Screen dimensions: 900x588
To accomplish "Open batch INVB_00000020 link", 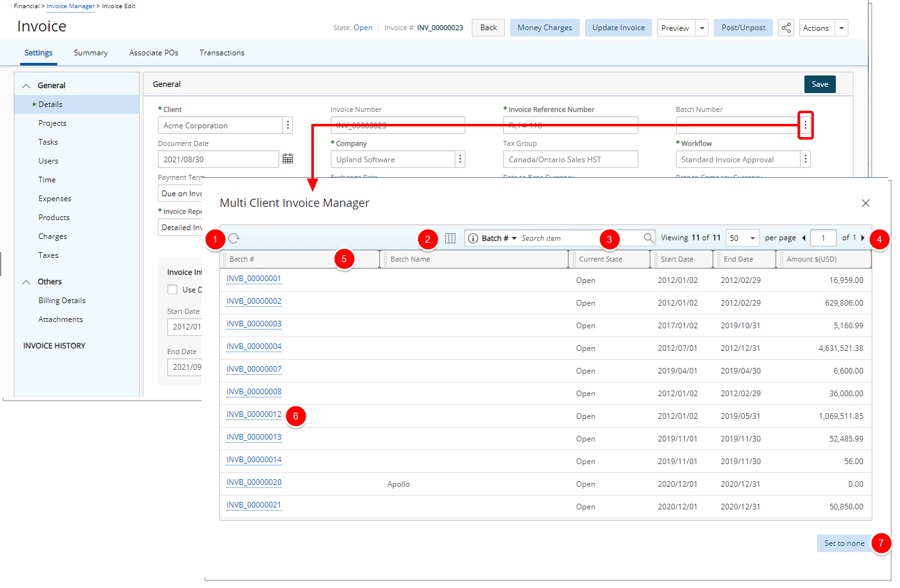I will 254,482.
